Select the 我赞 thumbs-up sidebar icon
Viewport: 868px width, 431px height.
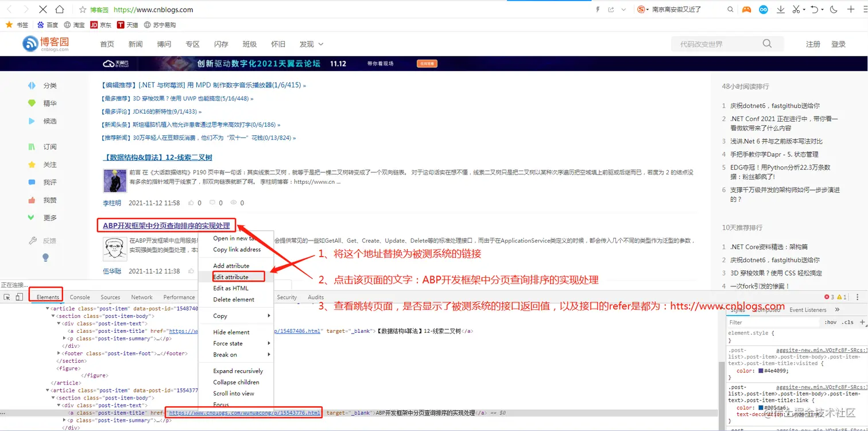coord(32,200)
